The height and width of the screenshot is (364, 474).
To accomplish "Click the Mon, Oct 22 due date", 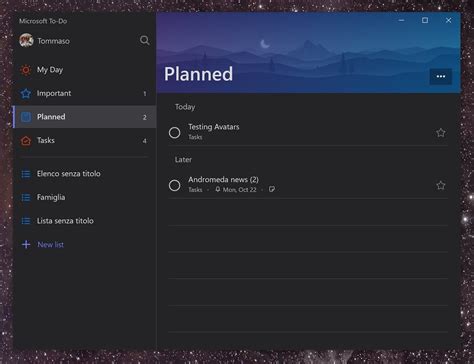I will coord(240,190).
